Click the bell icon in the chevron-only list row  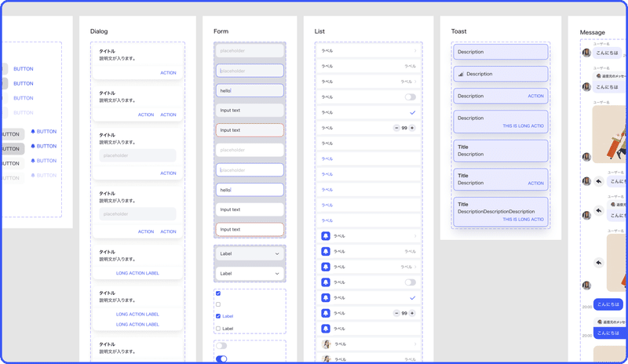pyautogui.click(x=326, y=236)
